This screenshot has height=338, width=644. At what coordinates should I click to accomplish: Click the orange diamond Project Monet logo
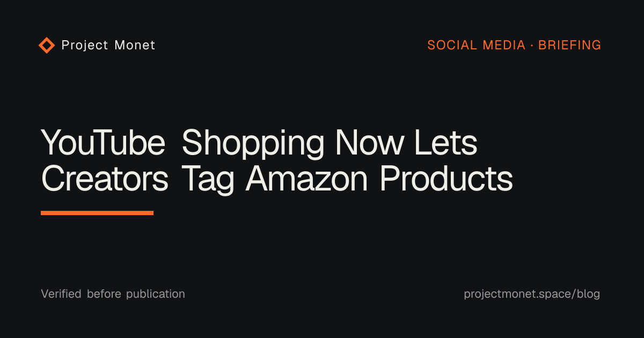click(x=47, y=45)
